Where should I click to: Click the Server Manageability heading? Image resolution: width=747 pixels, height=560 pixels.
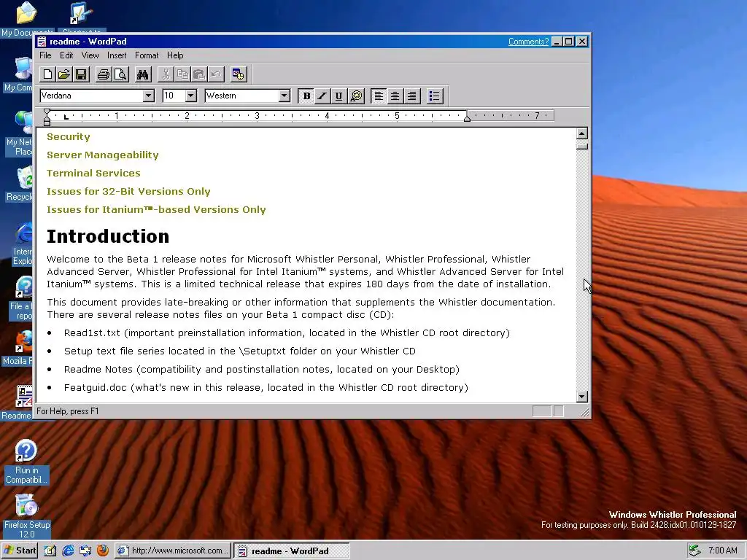[x=102, y=155]
